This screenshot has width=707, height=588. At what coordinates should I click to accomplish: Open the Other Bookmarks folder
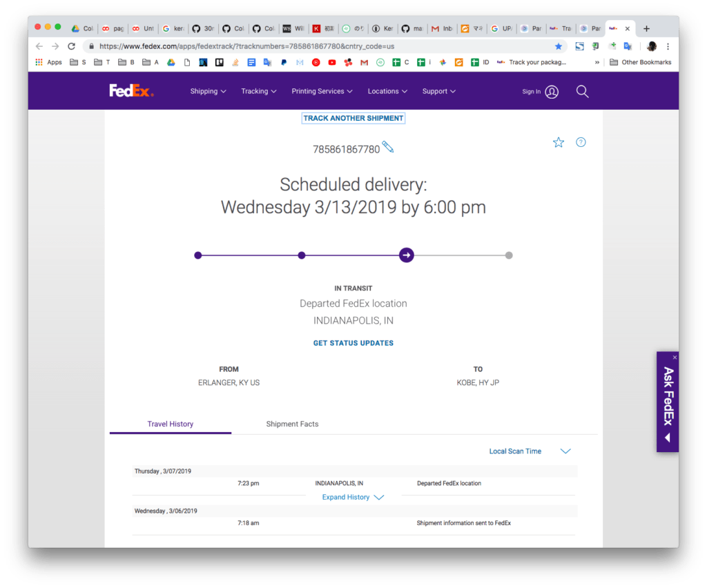pos(640,62)
